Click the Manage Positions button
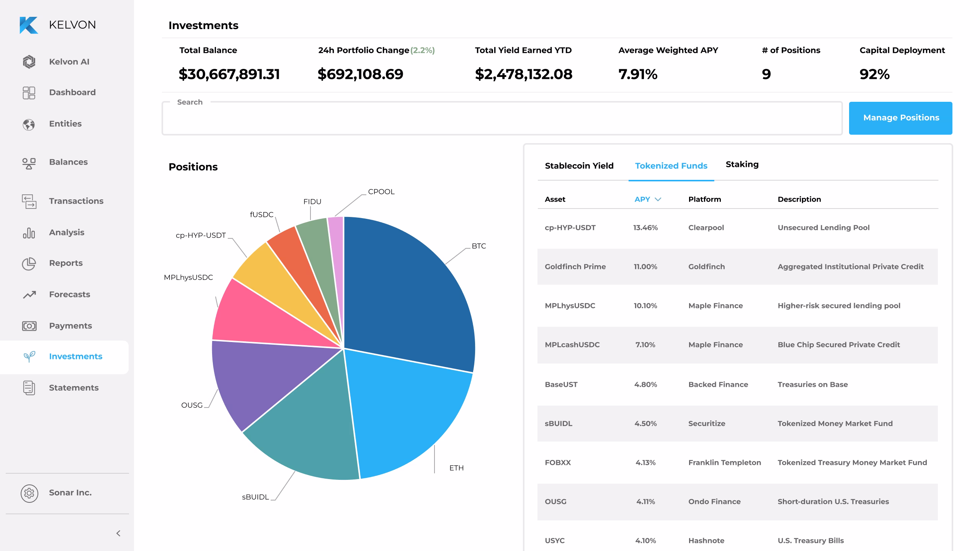This screenshot has height=551, width=980. 901,118
